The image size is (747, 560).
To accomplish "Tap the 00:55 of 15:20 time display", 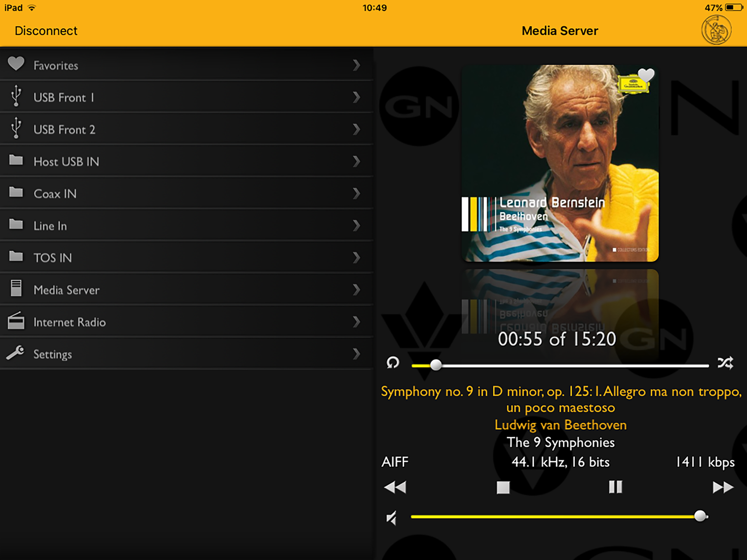I will tap(557, 339).
